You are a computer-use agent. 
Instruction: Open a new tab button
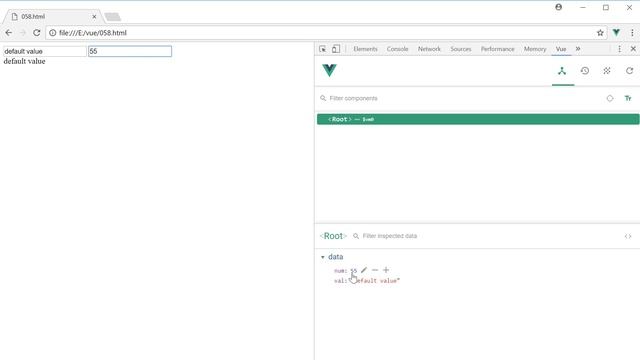[113, 17]
